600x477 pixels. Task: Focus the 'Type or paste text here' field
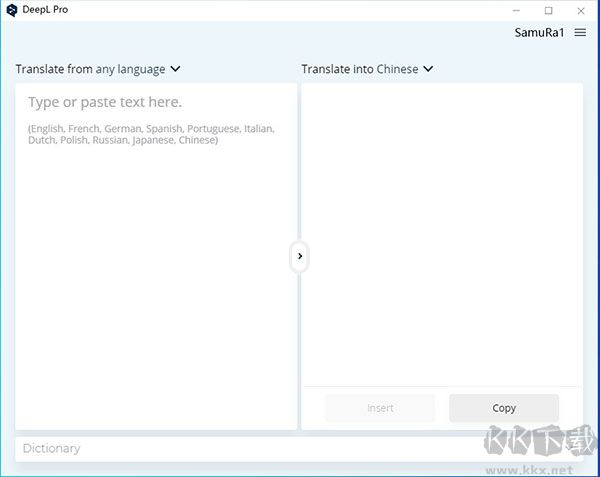(x=156, y=256)
